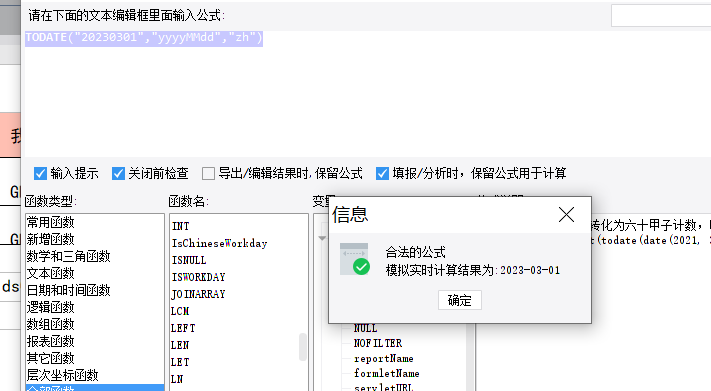Image resolution: width=711 pixels, height=391 pixels.
Task: Select 逻辑函数 category
Action: point(94,307)
